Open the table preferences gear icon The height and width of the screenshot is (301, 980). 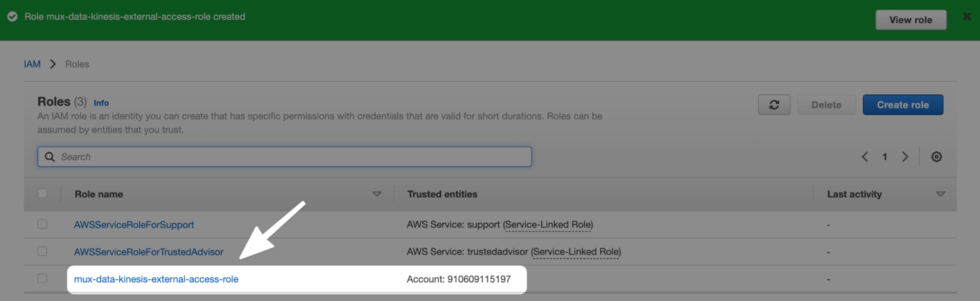pos(936,157)
